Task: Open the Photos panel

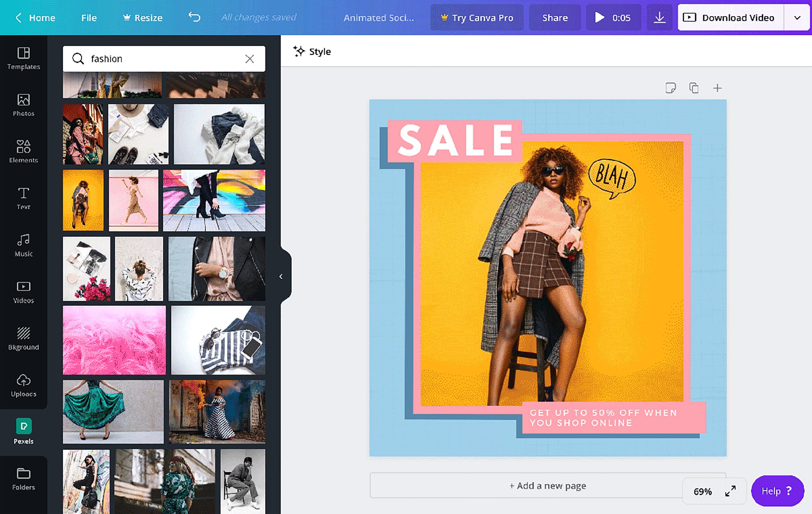Action: [23, 103]
